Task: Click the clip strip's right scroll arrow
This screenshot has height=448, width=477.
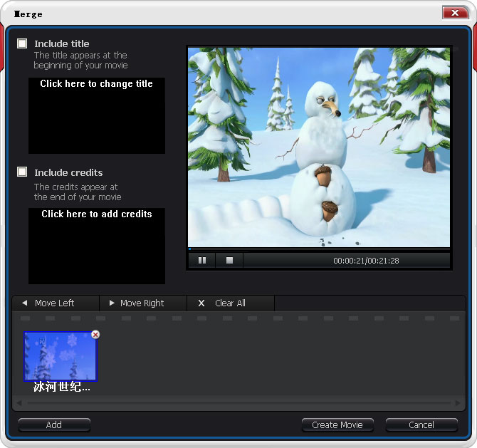Action: (x=458, y=403)
